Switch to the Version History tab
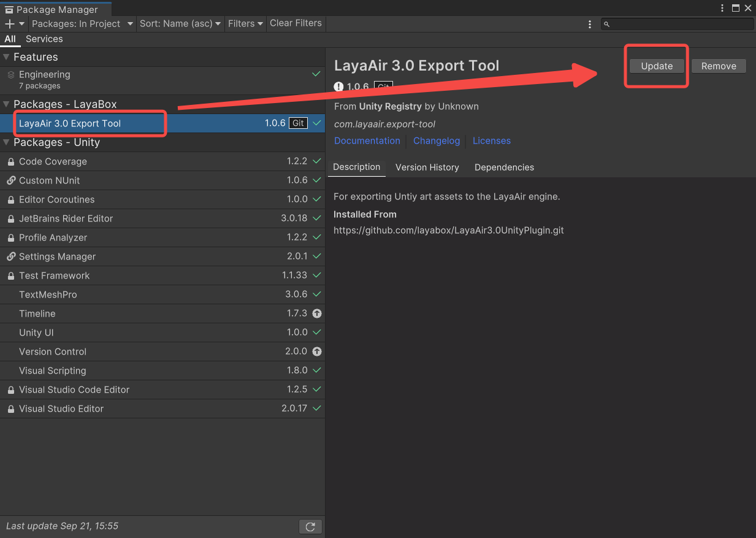This screenshot has width=756, height=538. point(427,167)
